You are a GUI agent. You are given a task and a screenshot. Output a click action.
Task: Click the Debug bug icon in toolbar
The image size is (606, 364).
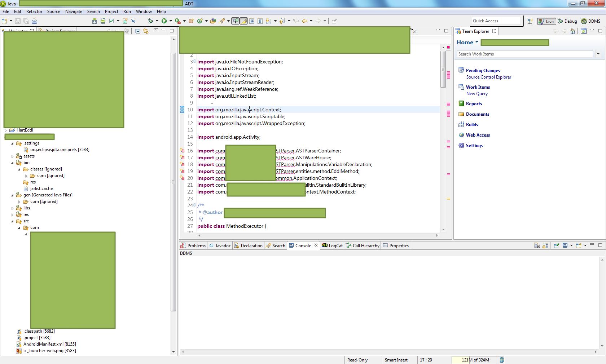pos(150,21)
